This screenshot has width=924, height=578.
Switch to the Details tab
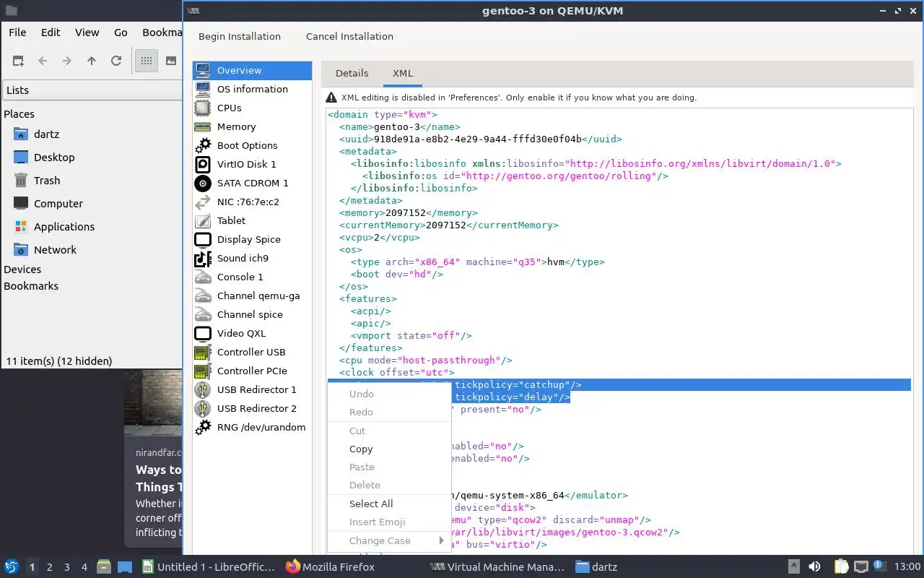point(352,73)
